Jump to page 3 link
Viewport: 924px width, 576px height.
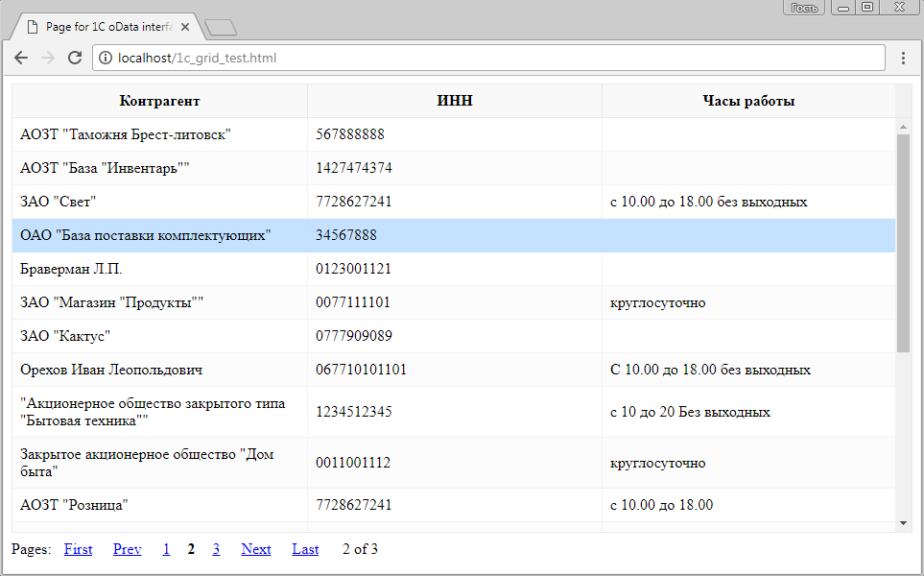pos(216,549)
